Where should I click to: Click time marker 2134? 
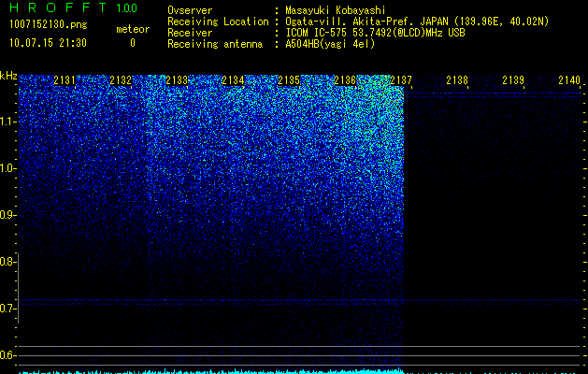(233, 80)
